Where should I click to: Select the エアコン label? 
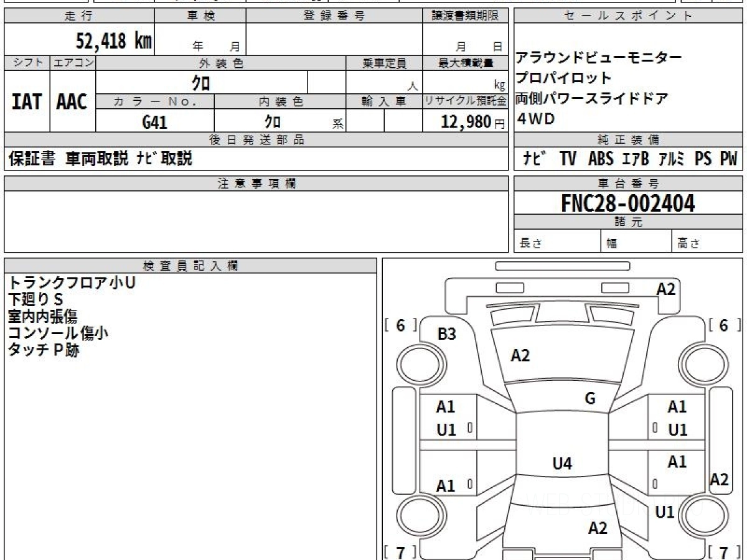(73, 63)
